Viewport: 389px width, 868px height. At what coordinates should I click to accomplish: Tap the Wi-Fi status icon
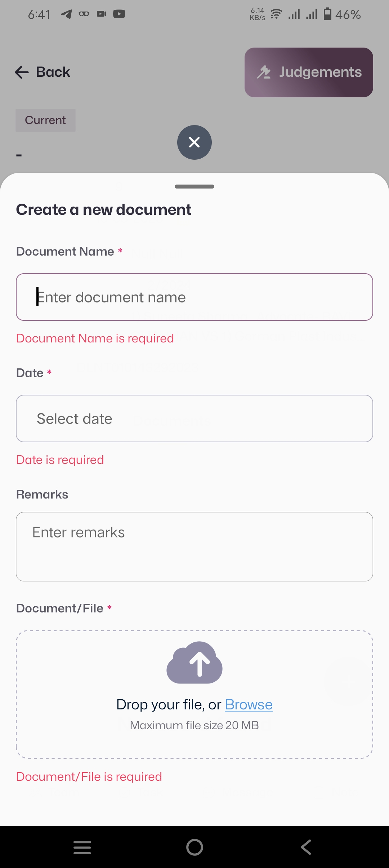[x=276, y=14]
